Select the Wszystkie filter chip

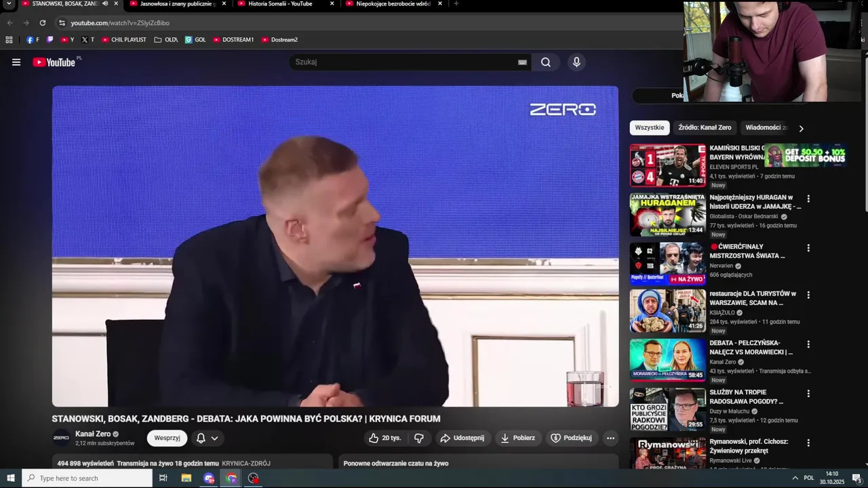(x=650, y=127)
